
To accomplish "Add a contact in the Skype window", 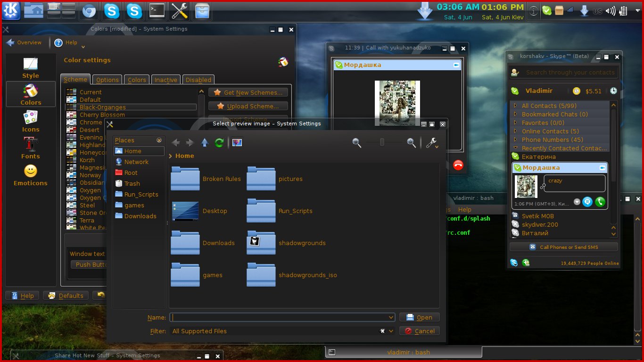I will coord(526,263).
